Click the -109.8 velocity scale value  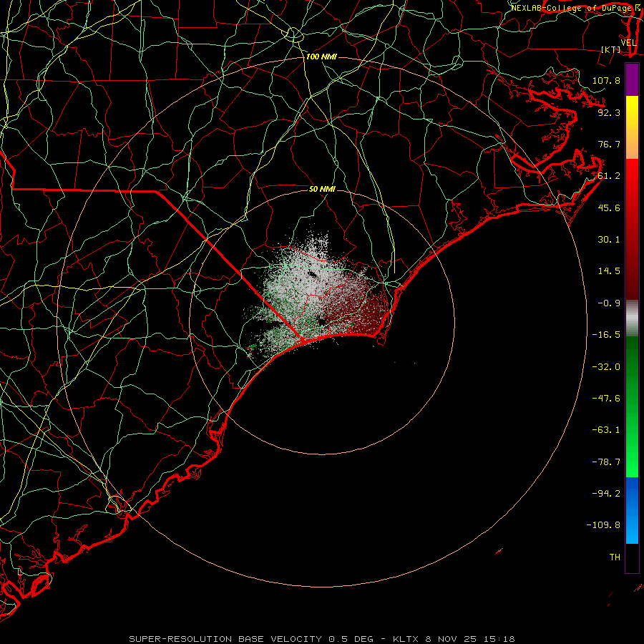pyautogui.click(x=603, y=525)
